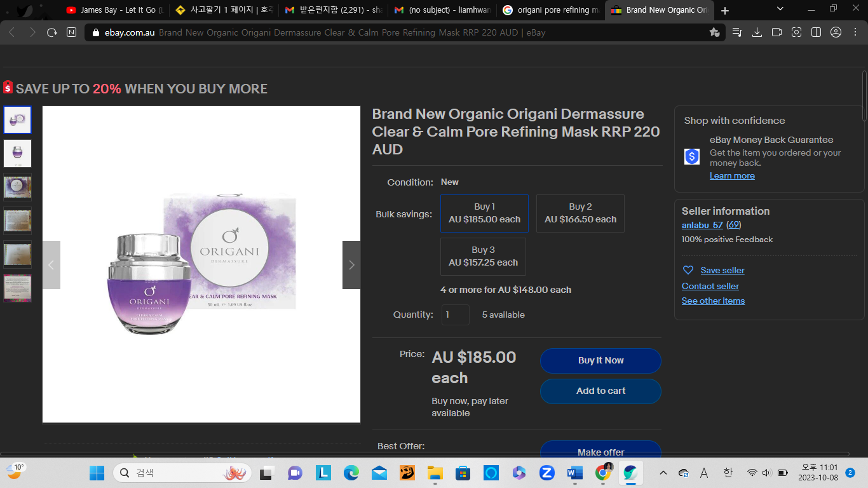
Task: Open a new browser tab
Action: coord(725,11)
